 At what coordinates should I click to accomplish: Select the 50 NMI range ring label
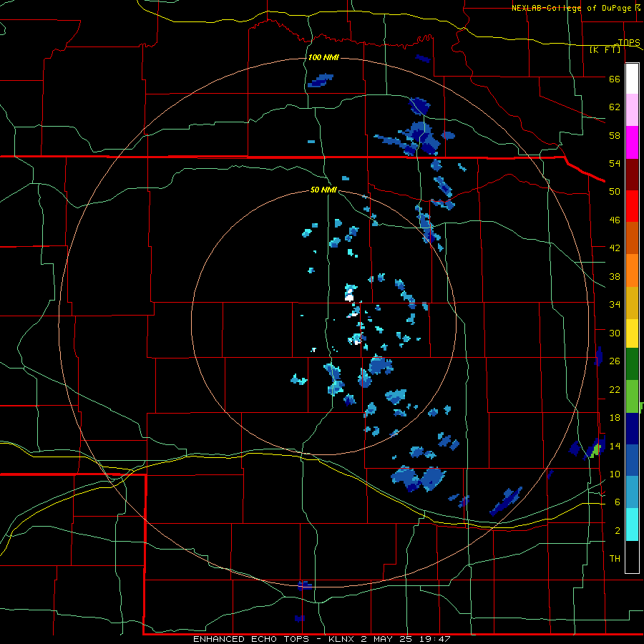pos(323,190)
